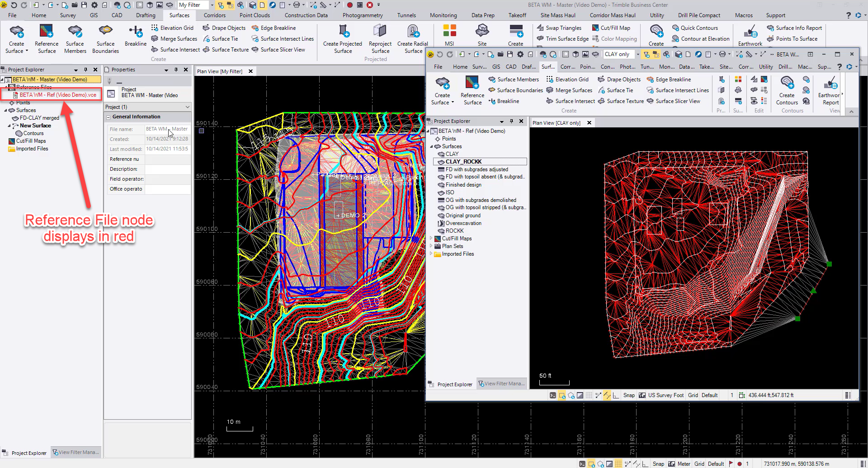Click Create Contours in the second window ribbon
The image size is (868, 468).
[787, 84]
